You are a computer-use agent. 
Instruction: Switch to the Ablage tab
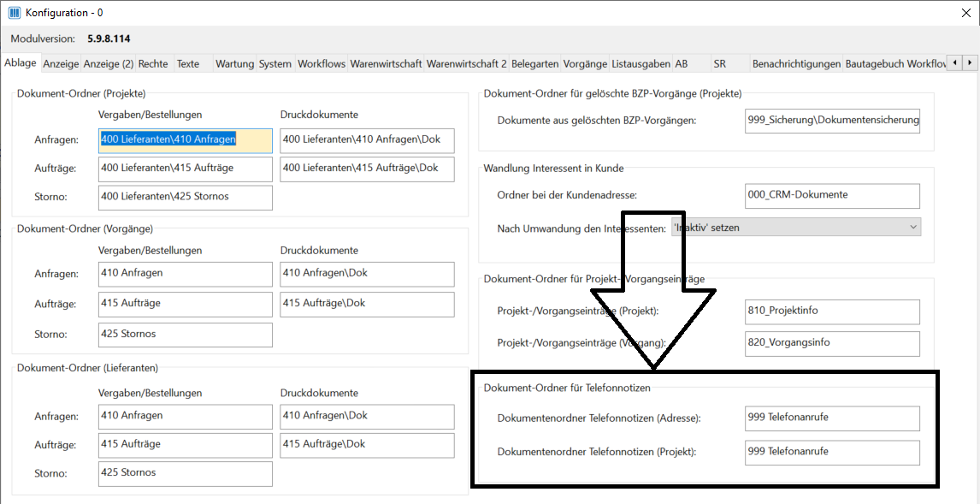tap(21, 62)
